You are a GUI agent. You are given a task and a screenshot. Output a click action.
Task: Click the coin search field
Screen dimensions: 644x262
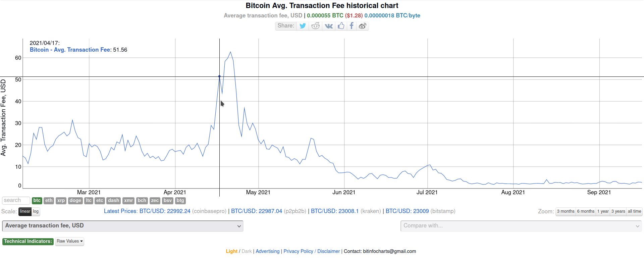tap(16, 201)
